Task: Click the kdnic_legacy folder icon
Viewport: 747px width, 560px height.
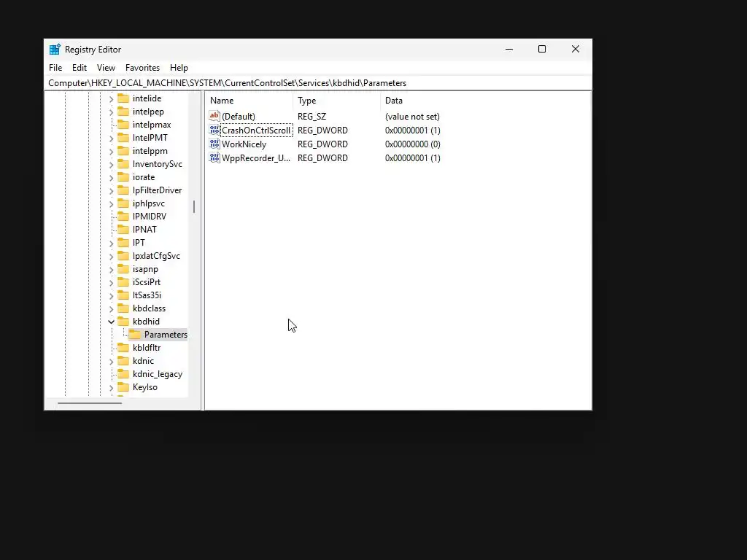Action: [123, 374]
